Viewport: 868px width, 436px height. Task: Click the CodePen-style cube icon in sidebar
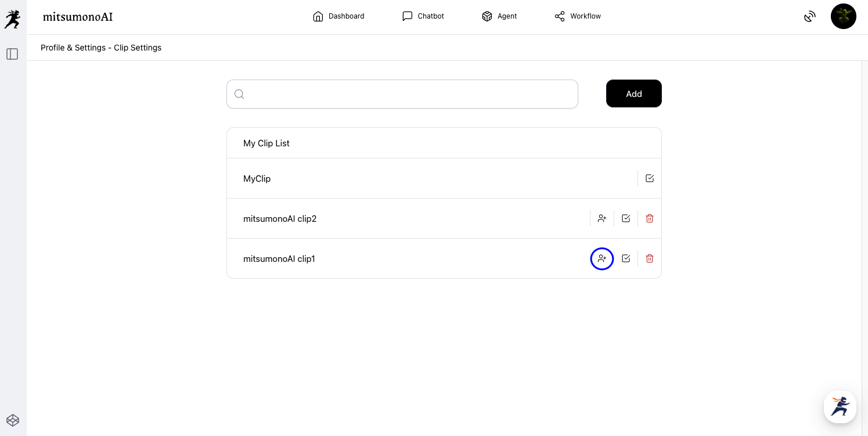(x=13, y=420)
